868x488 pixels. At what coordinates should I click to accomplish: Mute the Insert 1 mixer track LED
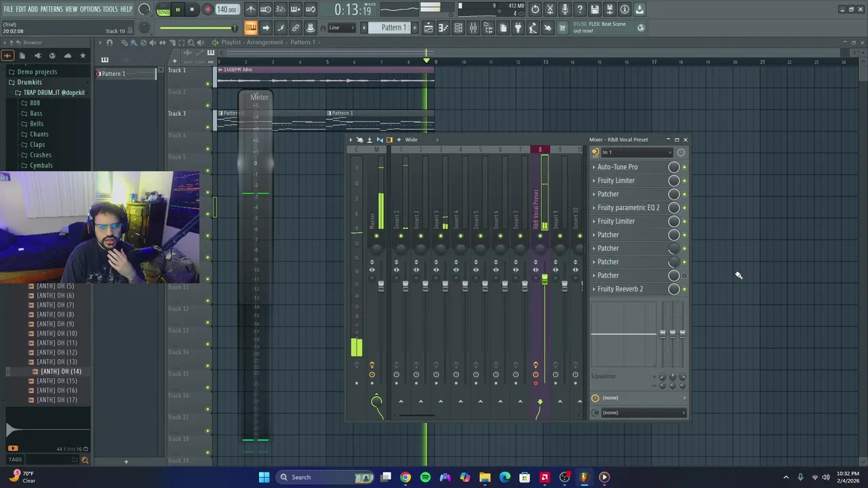(401, 236)
